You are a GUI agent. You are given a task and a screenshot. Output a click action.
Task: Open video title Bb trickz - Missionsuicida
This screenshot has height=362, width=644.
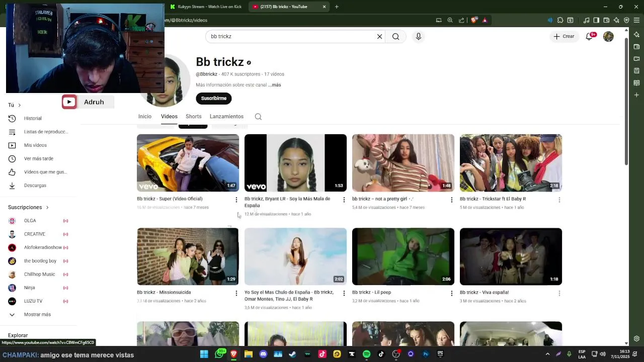tap(164, 293)
